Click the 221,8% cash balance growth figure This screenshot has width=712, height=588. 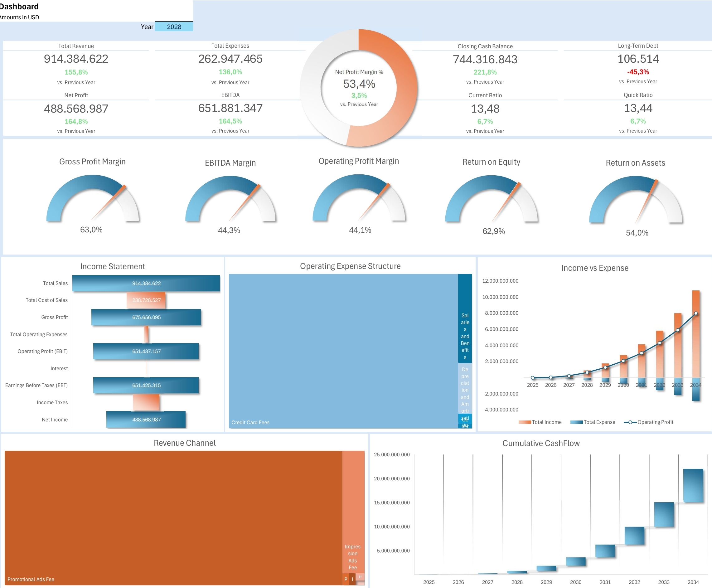click(x=485, y=72)
